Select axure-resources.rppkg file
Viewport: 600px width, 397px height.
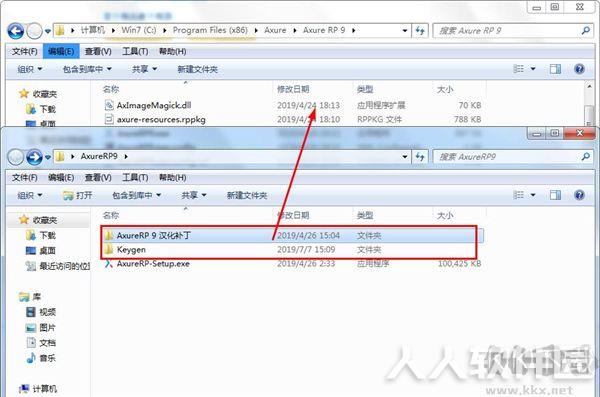293,119
